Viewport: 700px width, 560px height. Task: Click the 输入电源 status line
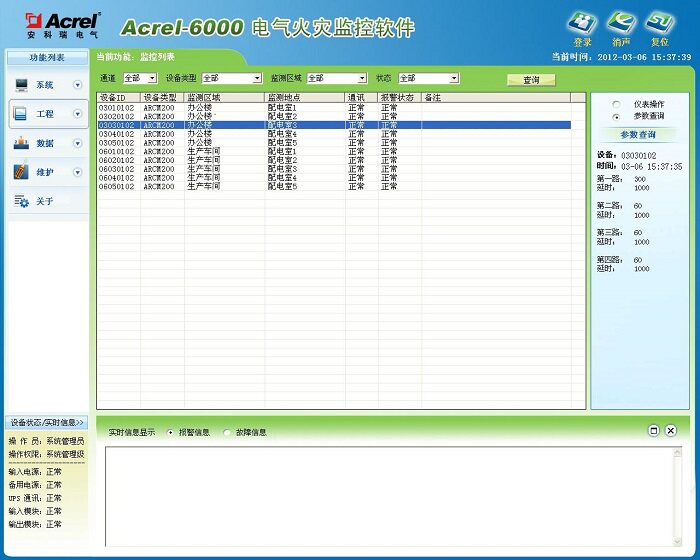35,472
